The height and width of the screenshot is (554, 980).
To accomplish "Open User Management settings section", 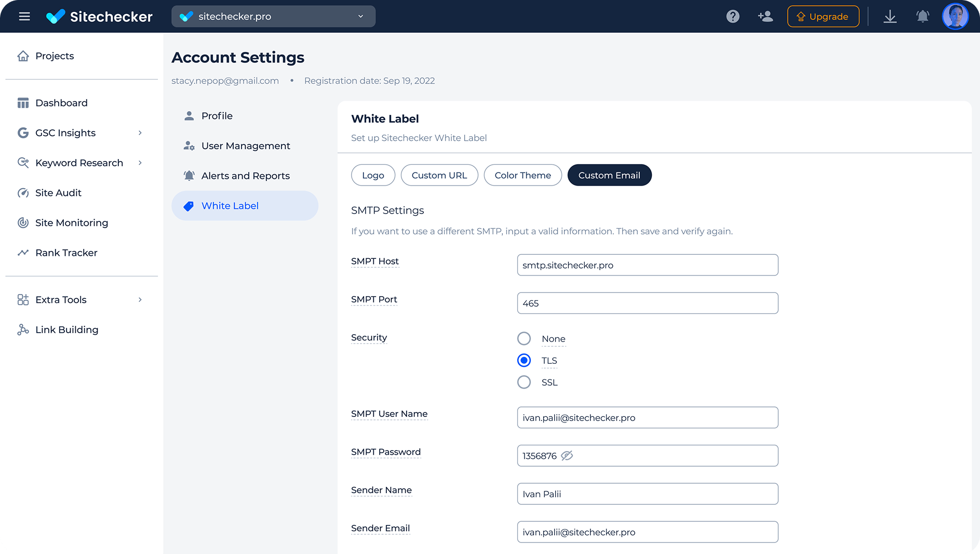I will [x=245, y=146].
